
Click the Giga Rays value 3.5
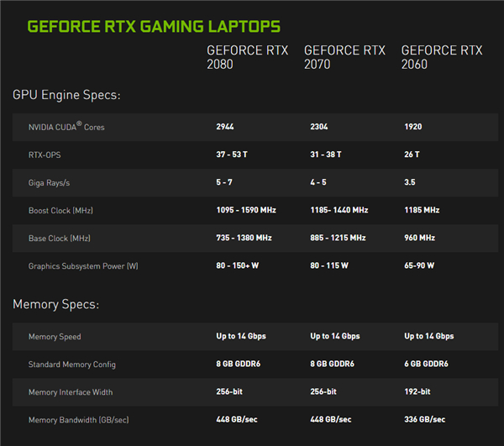[x=410, y=182]
